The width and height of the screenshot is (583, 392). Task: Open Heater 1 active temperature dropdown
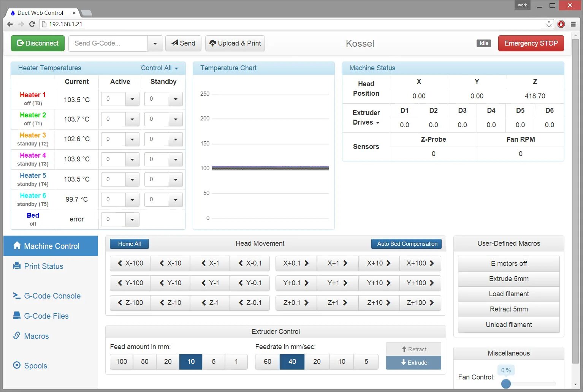(132, 99)
